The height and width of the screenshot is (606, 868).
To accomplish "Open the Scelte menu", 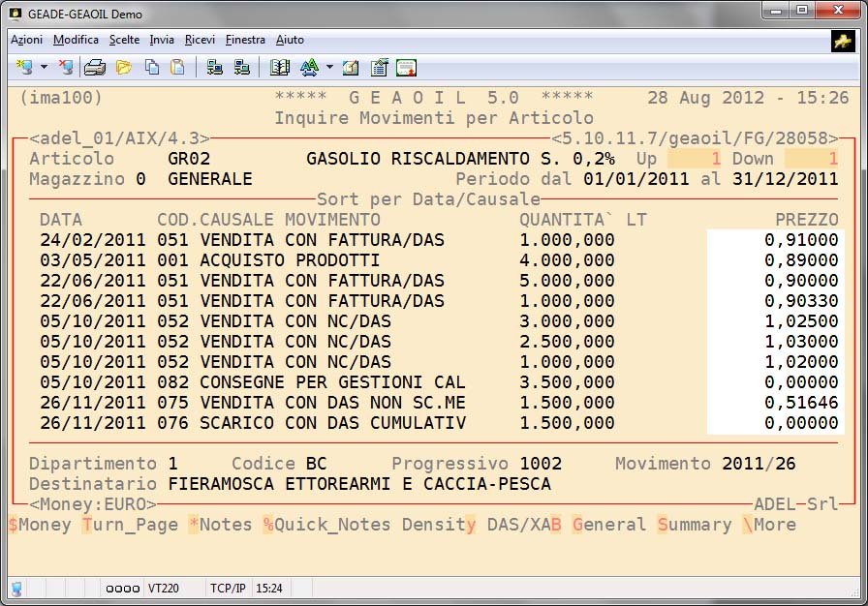I will click(x=124, y=40).
